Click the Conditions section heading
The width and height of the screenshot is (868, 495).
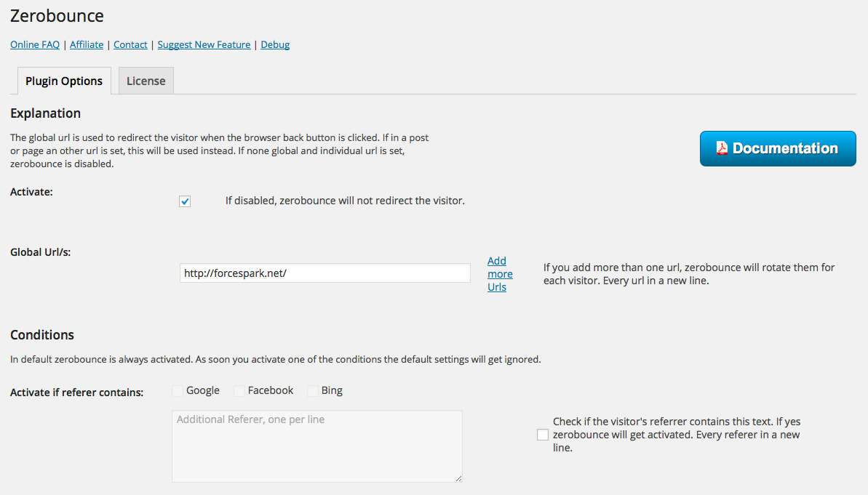tap(42, 335)
